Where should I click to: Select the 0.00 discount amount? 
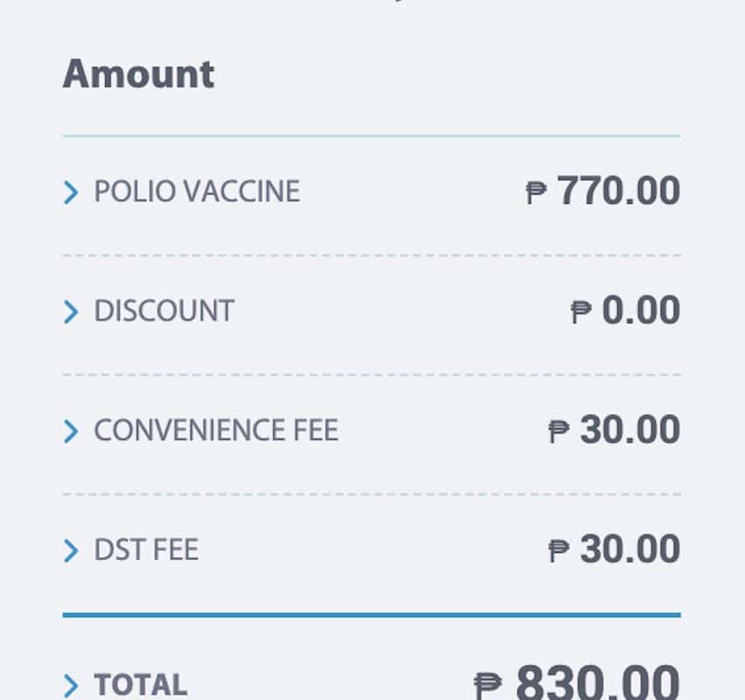[x=641, y=311]
